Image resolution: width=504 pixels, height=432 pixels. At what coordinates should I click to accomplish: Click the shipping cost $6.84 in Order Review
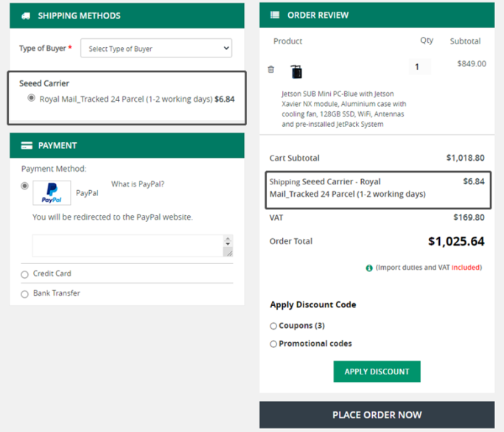[x=474, y=181]
